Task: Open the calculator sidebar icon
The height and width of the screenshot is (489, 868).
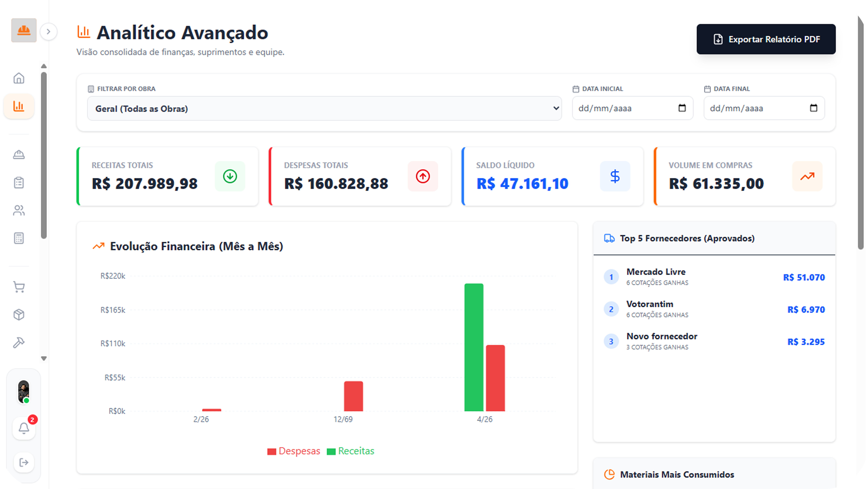Action: coord(19,238)
